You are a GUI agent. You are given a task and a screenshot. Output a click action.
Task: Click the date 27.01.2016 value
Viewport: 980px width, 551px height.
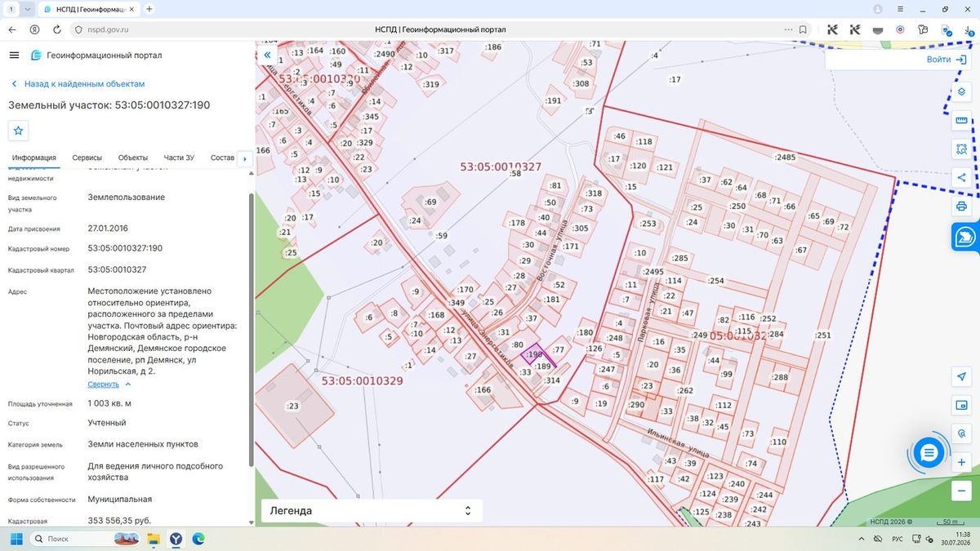[x=108, y=228]
